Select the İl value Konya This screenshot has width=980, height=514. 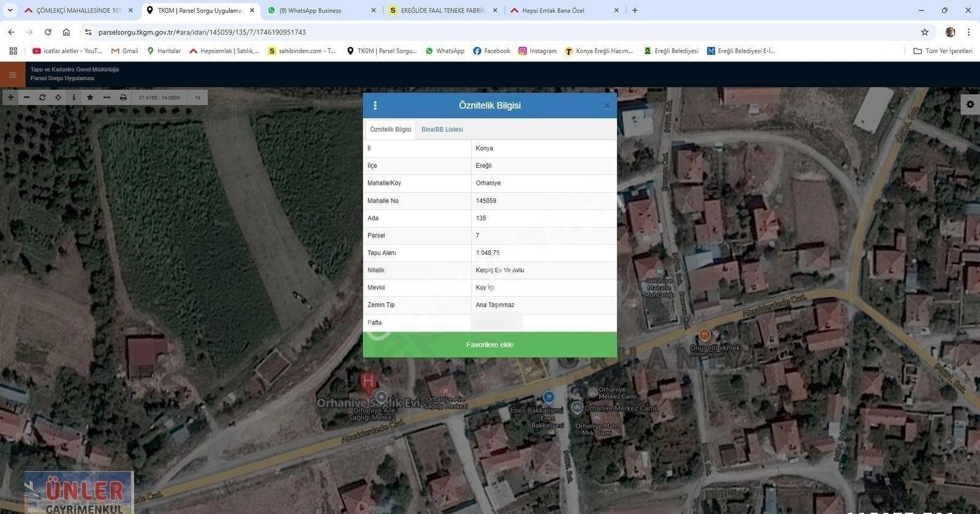(x=484, y=148)
